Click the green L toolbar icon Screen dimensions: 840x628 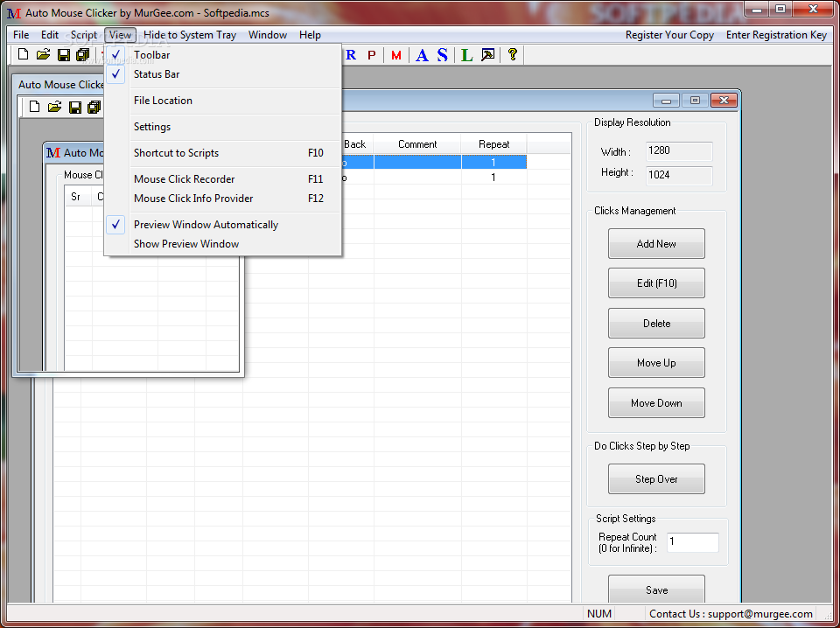click(467, 55)
